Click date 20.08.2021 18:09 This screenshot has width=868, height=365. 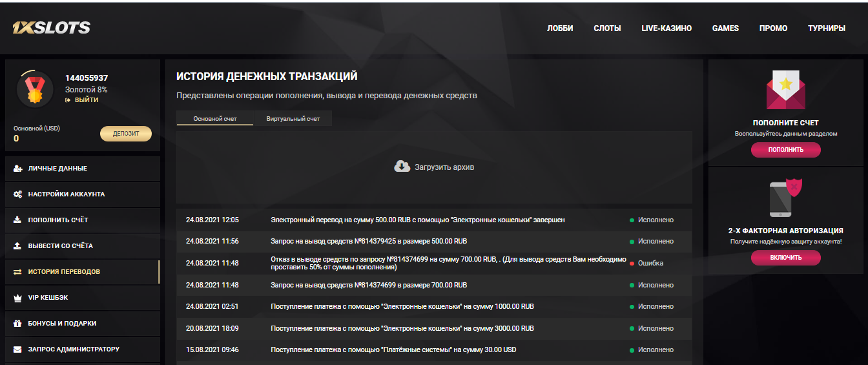[212, 328]
